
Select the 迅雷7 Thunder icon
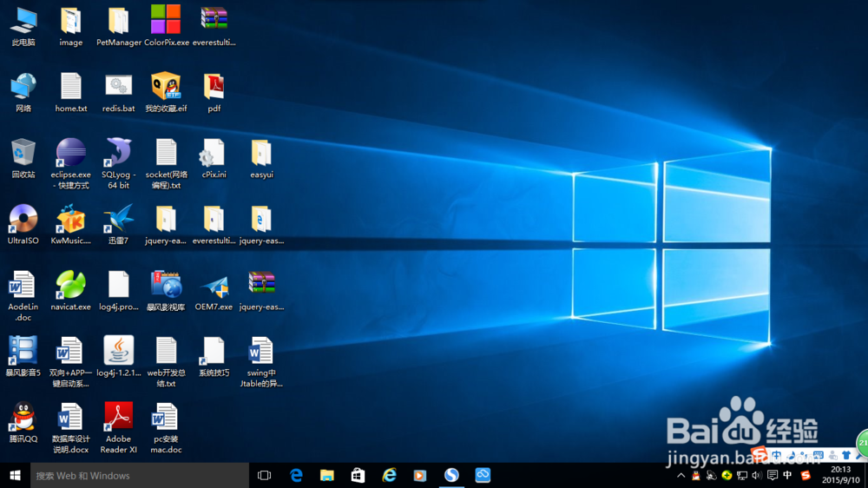(118, 224)
